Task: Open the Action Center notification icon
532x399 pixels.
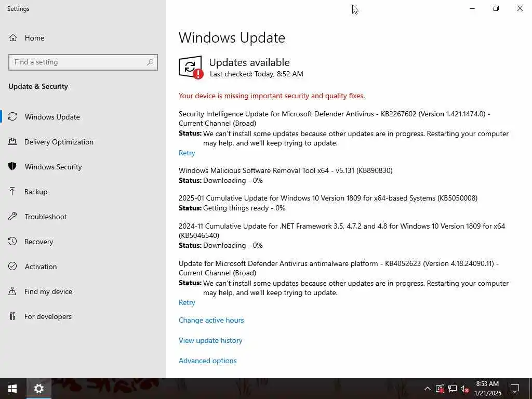Action: (x=515, y=389)
